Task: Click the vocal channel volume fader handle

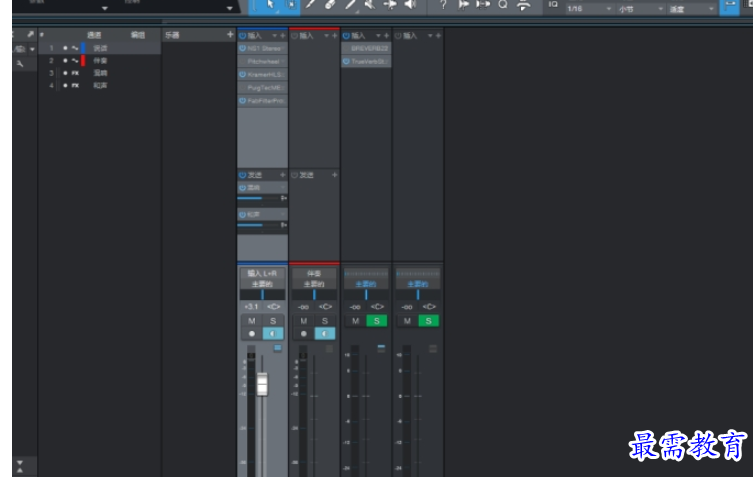Action: pos(262,384)
